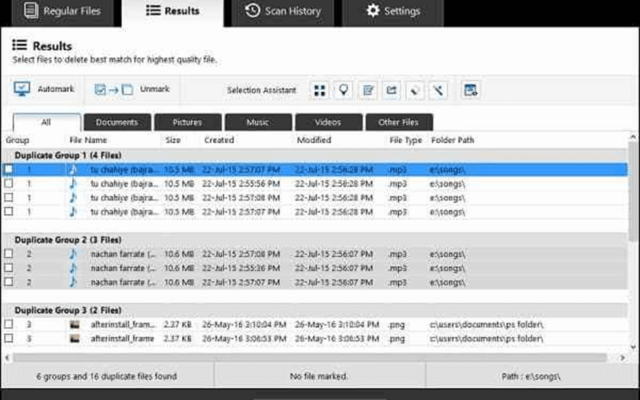This screenshot has width=640, height=400.
Task: Sort by the Modified column header
Action: (314, 140)
